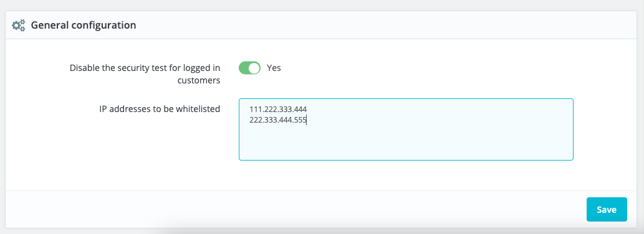Click the 'IP addresses to be whitelisted' label

[160, 109]
